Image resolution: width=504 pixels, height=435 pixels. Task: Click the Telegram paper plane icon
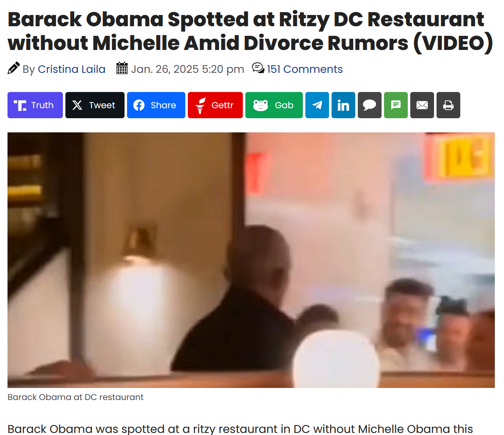click(317, 105)
